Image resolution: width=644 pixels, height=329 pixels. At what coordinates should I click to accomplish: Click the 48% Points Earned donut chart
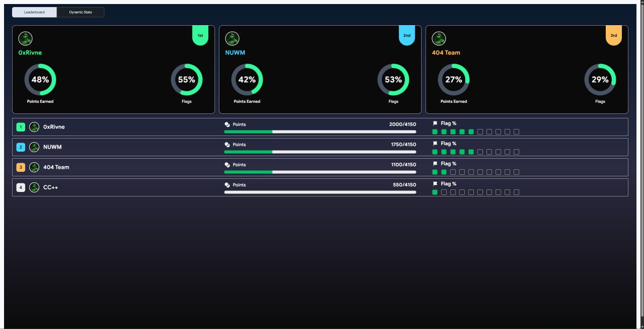[x=40, y=80]
